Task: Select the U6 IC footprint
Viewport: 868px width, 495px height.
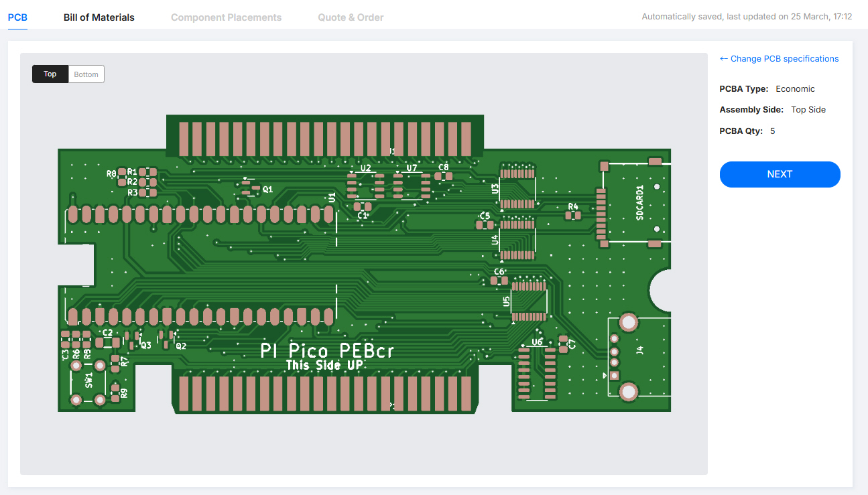Action: (x=537, y=372)
